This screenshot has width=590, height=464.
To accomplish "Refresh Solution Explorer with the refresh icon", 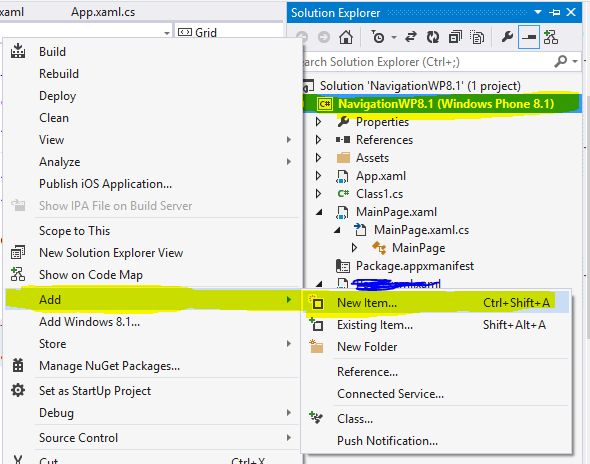I will 433,37.
